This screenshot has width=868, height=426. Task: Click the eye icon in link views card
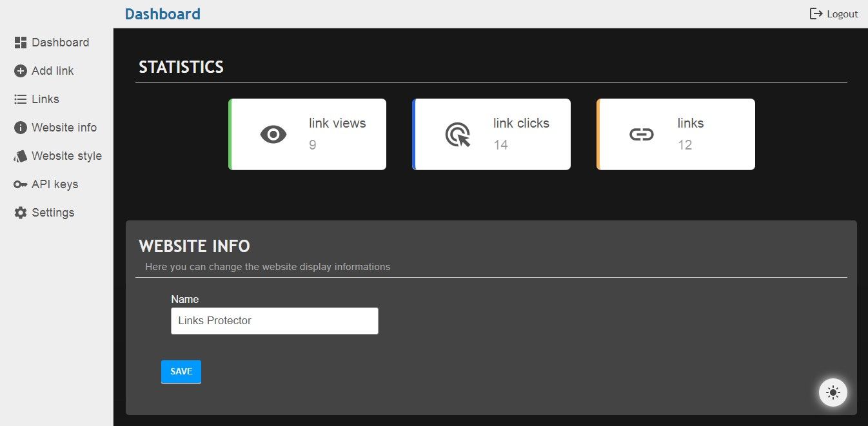(x=273, y=134)
